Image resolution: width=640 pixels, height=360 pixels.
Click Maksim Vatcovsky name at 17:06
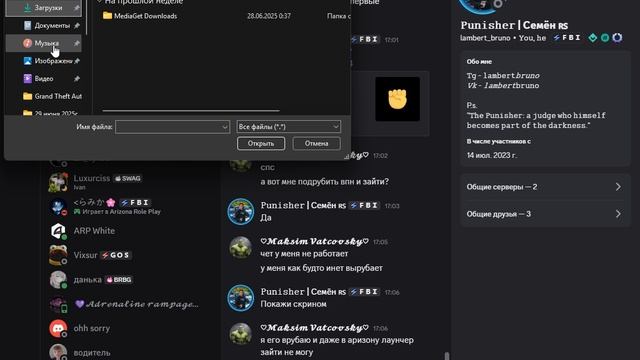315,328
